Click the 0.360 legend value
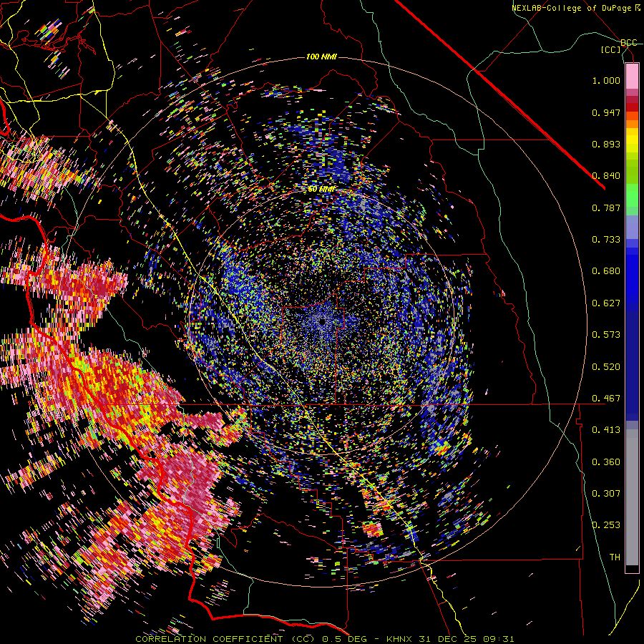 click(x=606, y=462)
